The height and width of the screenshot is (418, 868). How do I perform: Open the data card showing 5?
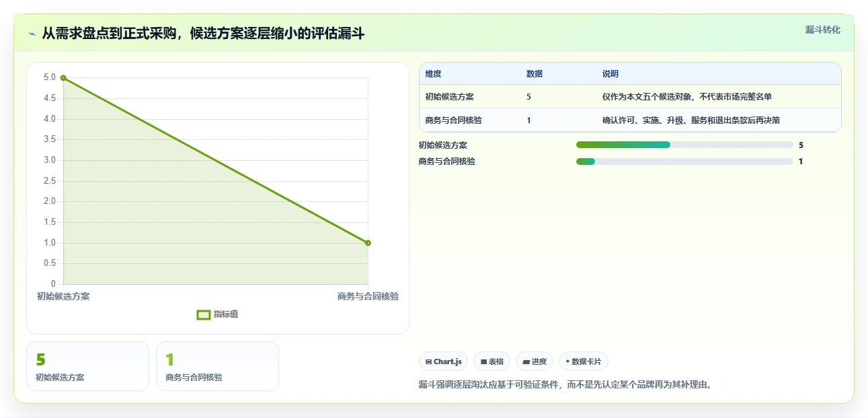tap(87, 366)
